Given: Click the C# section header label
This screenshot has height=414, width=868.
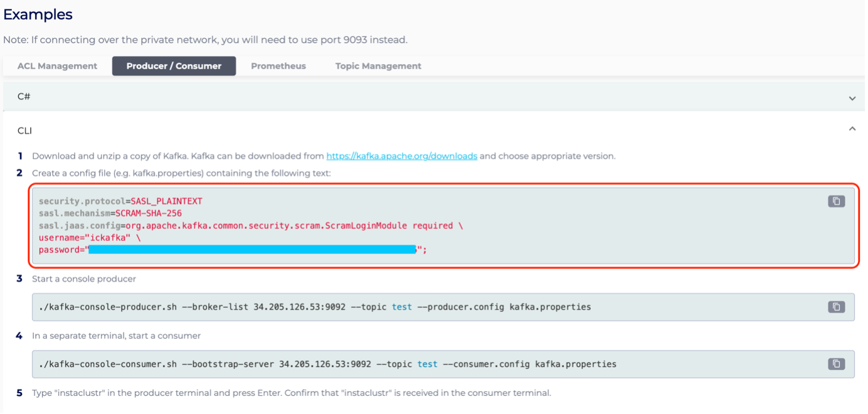Looking at the screenshot, I should pos(24,97).
